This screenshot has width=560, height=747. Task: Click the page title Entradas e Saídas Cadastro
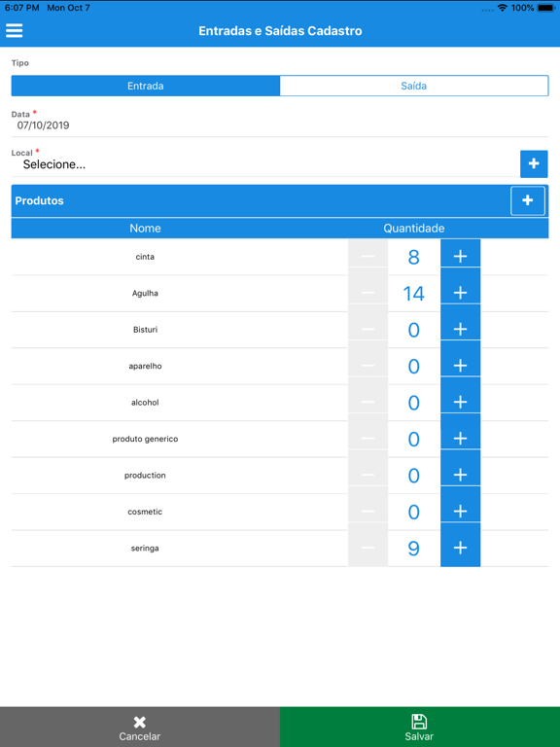coord(280,31)
